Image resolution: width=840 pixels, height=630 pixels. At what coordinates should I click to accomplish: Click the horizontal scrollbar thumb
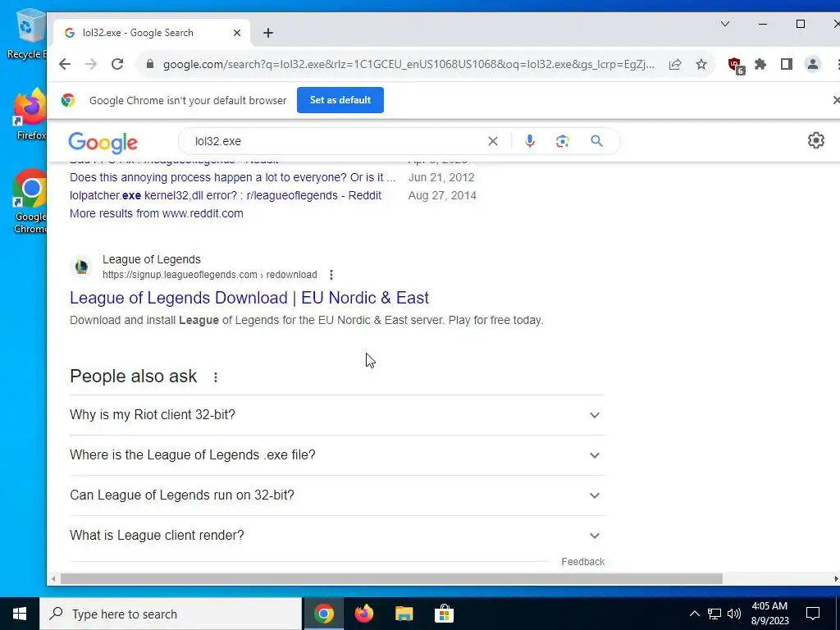[x=391, y=579]
